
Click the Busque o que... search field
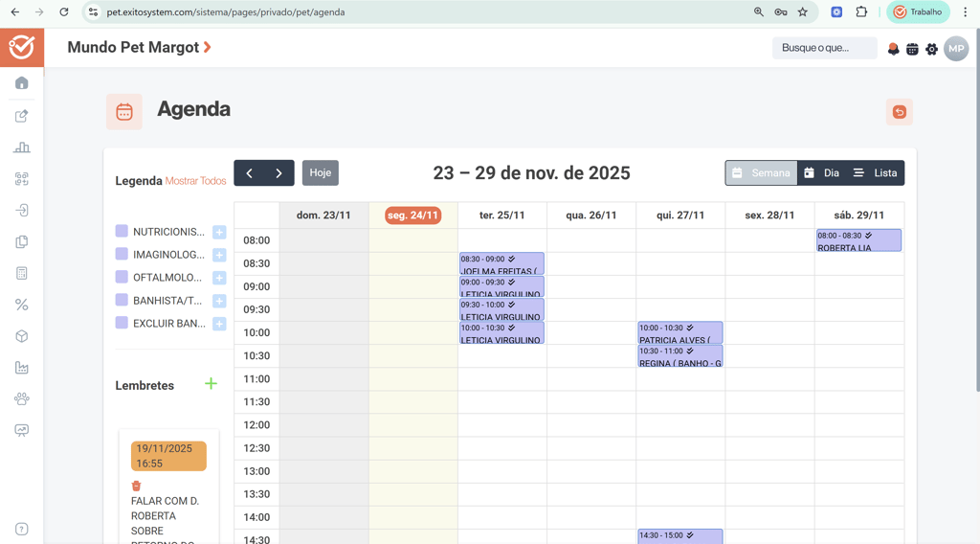tap(824, 48)
